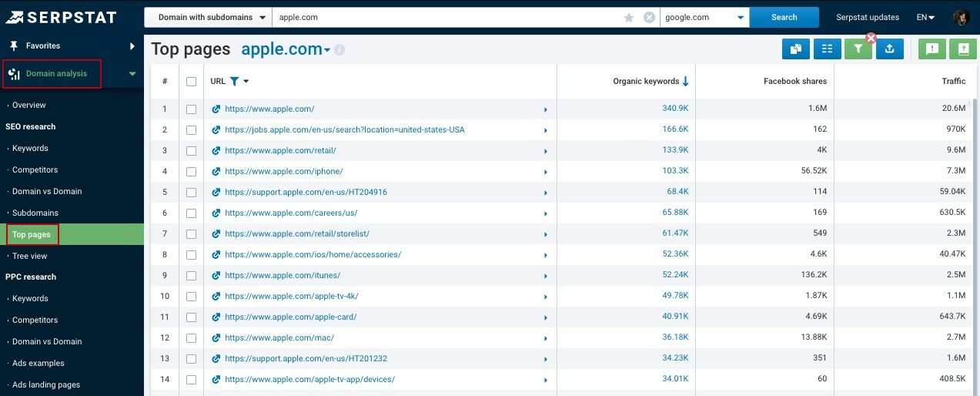Viewport: 980px width, 396px height.
Task: Click the Serpstat logo
Action: pos(61,17)
